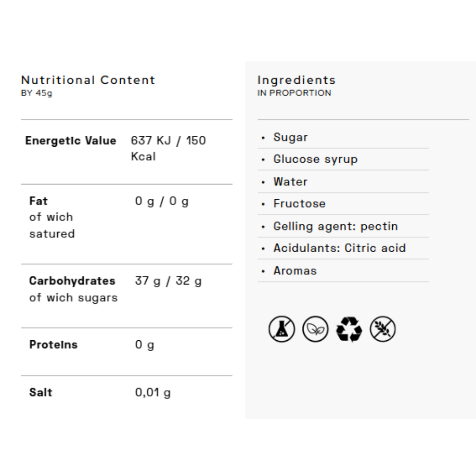Click the crossed-out wheat gluten-free icon
476x476 pixels.
click(x=383, y=329)
